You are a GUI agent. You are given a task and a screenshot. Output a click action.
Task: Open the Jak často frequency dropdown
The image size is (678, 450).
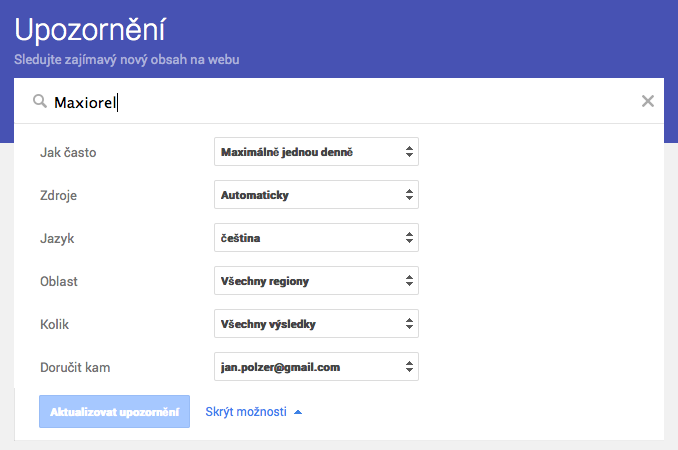(x=316, y=152)
